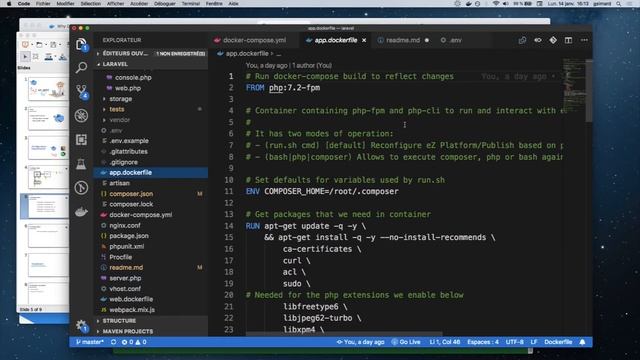Switch to the .env tab

[451, 40]
